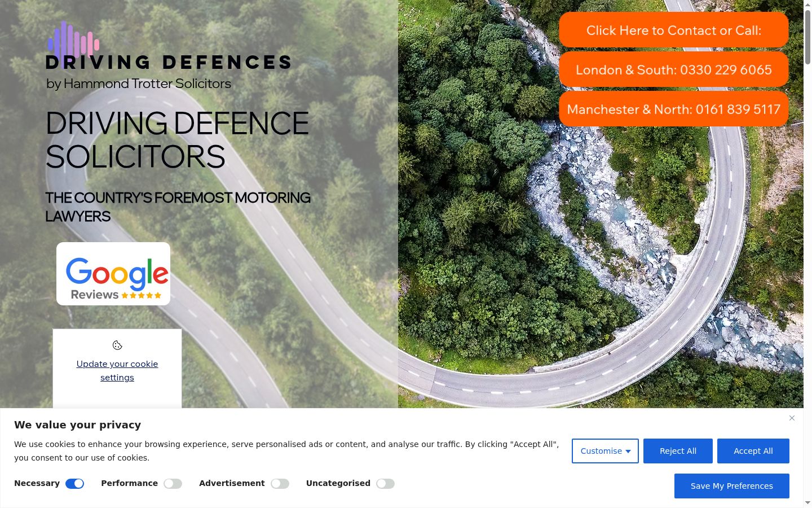This screenshot has width=812, height=508.
Task: Open Update your cookie settings link
Action: tap(117, 371)
